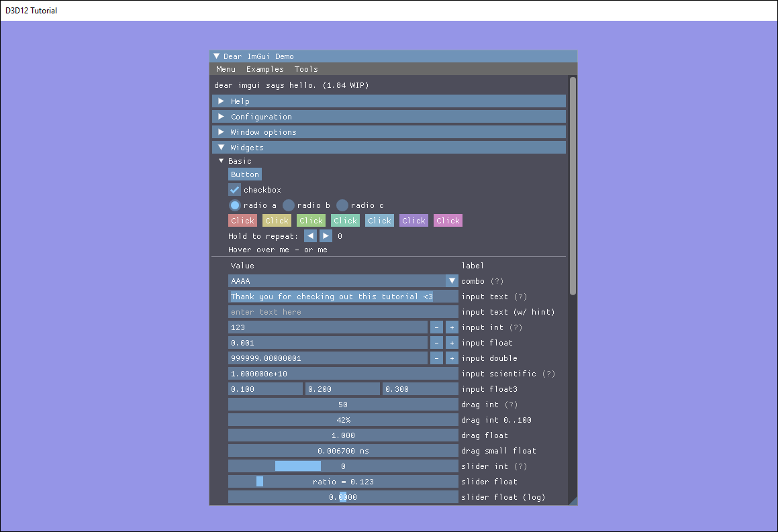Collapse the Basic tree node
Image resolution: width=778 pixels, height=532 pixels.
[x=222, y=160]
